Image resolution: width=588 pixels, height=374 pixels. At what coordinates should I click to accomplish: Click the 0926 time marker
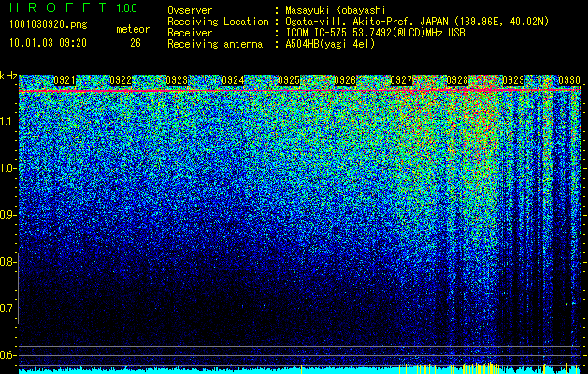click(x=345, y=80)
